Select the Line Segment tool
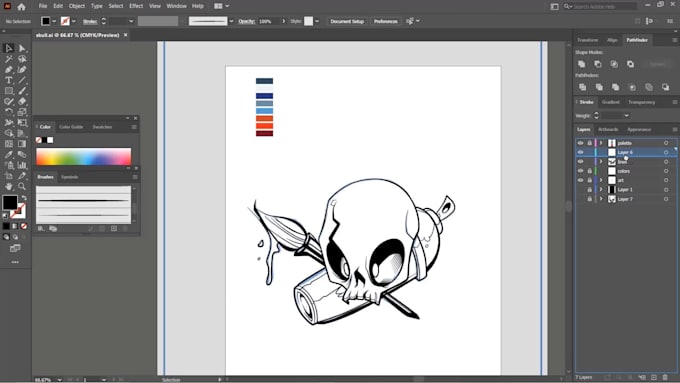 coord(22,80)
